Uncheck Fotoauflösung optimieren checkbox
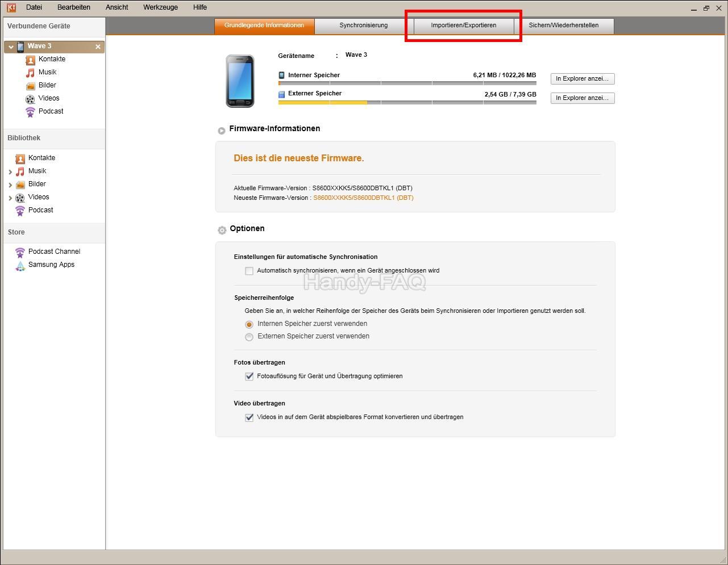728x565 pixels. (249, 376)
